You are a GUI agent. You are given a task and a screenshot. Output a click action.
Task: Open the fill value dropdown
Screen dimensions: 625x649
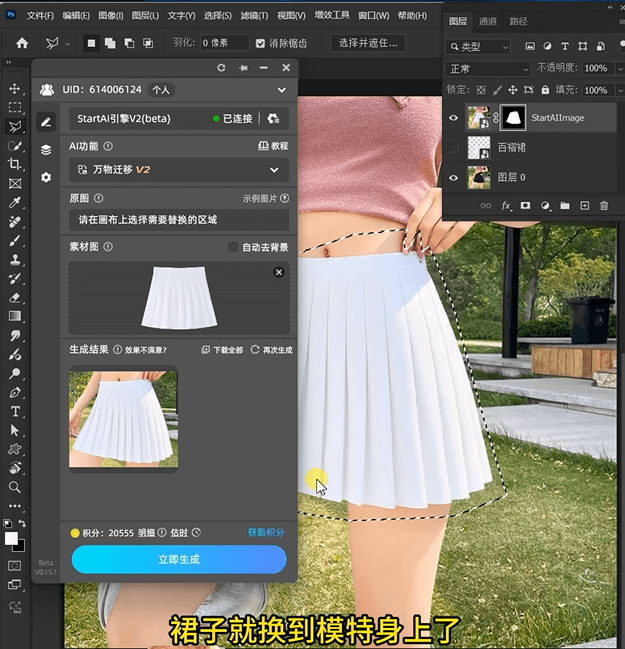tap(620, 90)
